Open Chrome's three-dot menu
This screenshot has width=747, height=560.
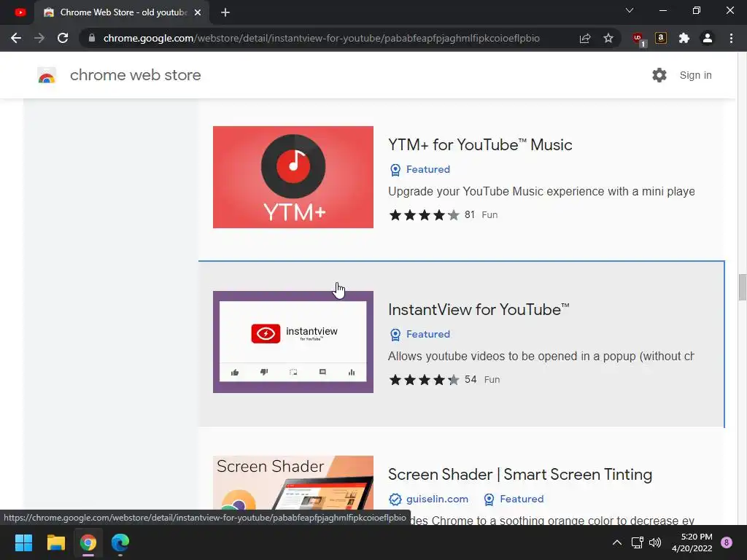pos(731,38)
